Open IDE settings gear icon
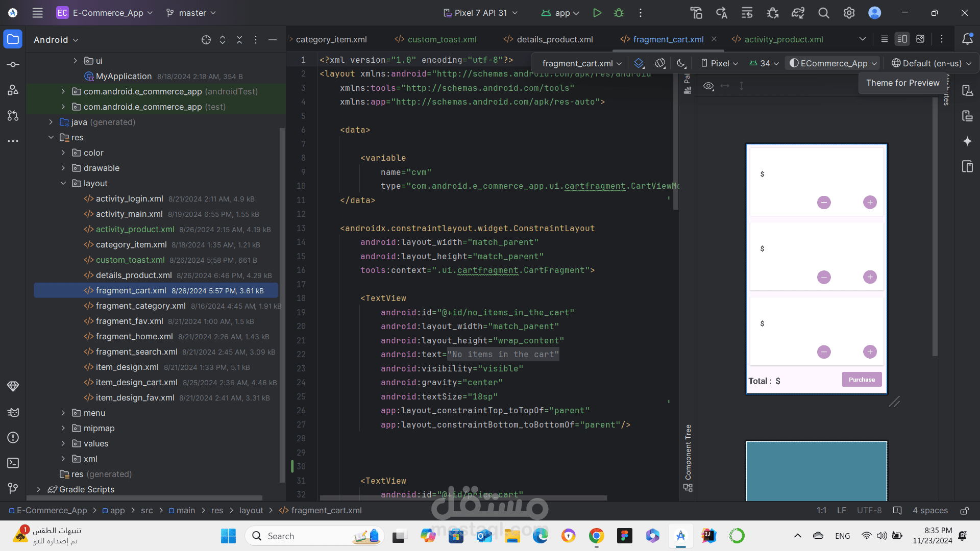The width and height of the screenshot is (980, 551). pos(849,13)
